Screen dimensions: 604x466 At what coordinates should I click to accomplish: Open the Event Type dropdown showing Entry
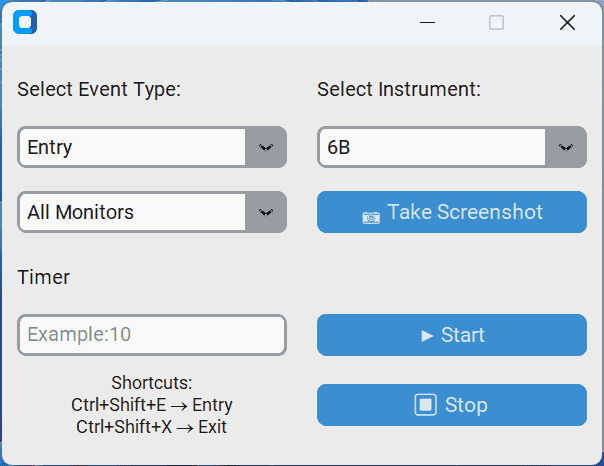(x=152, y=147)
